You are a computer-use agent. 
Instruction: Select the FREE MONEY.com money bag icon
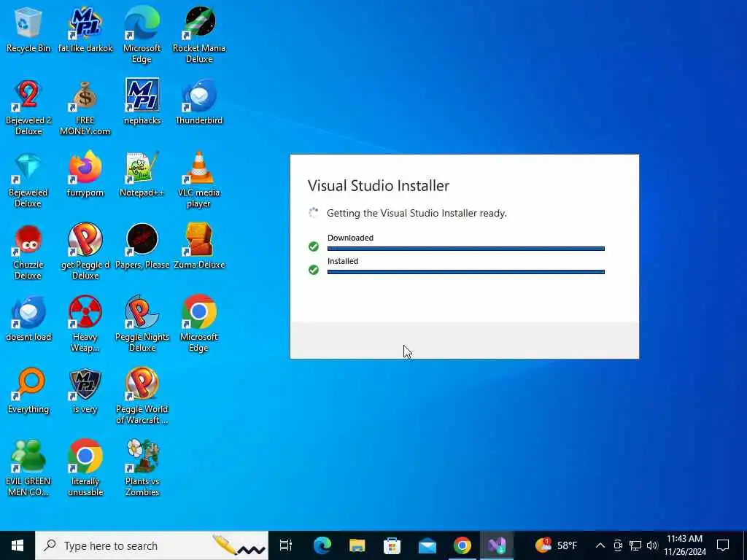[85, 96]
